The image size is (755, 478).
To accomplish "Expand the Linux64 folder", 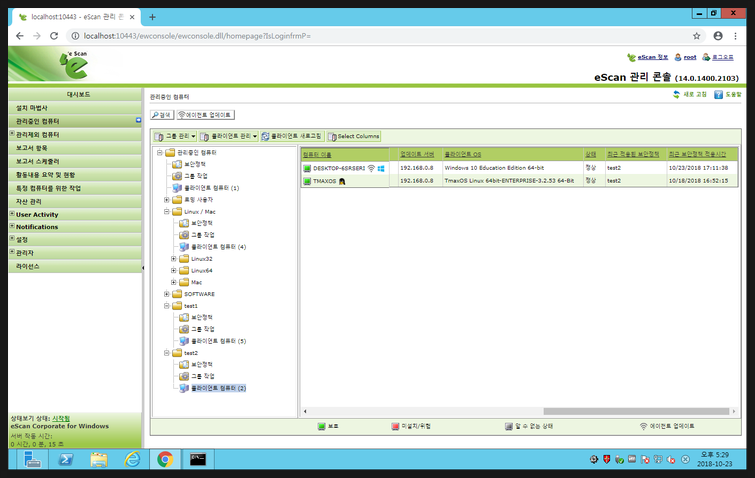I will pyautogui.click(x=174, y=271).
